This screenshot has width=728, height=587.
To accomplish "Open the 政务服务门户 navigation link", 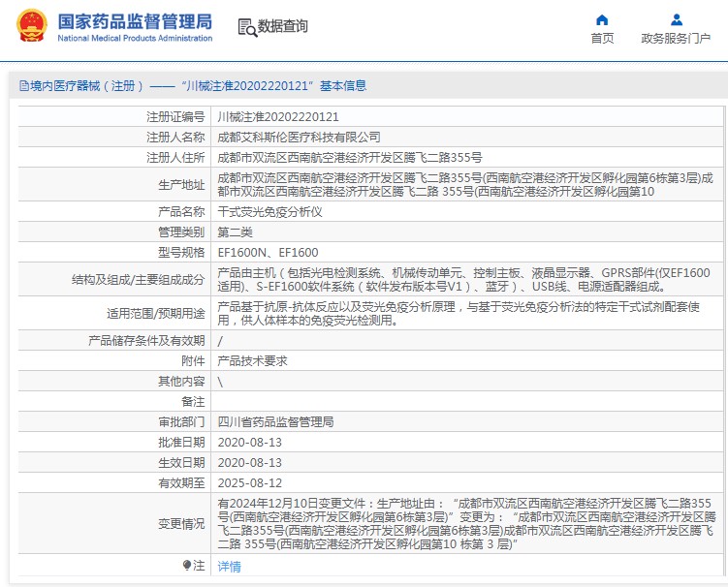I will click(676, 39).
